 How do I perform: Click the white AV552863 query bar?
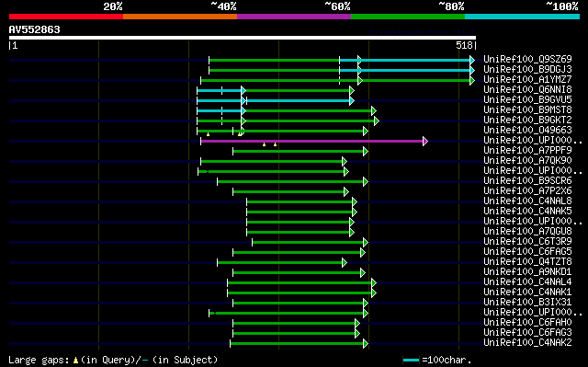(243, 38)
